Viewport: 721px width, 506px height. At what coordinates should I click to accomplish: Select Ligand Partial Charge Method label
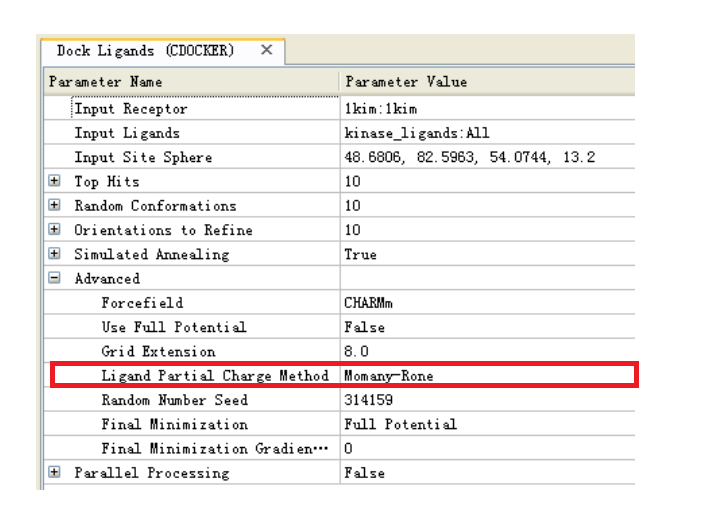[215, 375]
